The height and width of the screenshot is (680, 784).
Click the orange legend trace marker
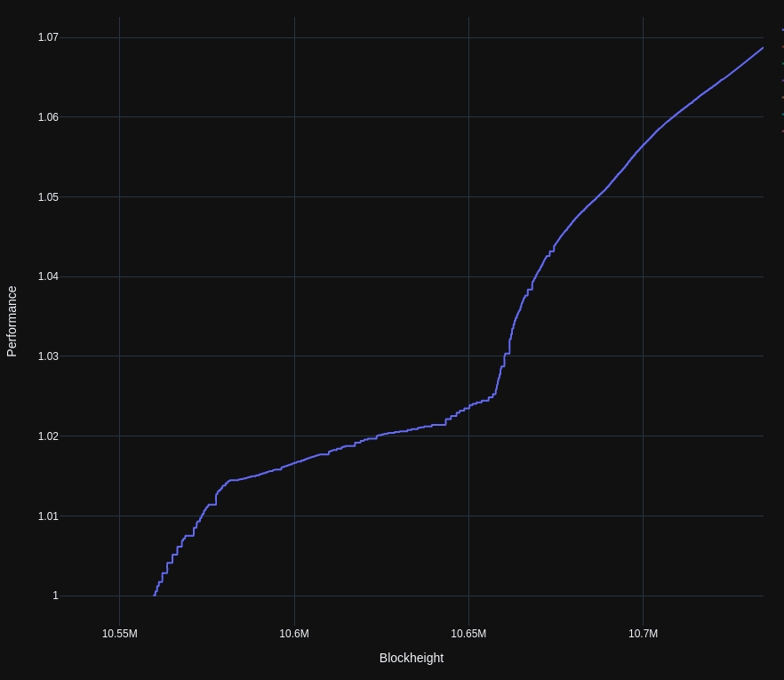(782, 97)
